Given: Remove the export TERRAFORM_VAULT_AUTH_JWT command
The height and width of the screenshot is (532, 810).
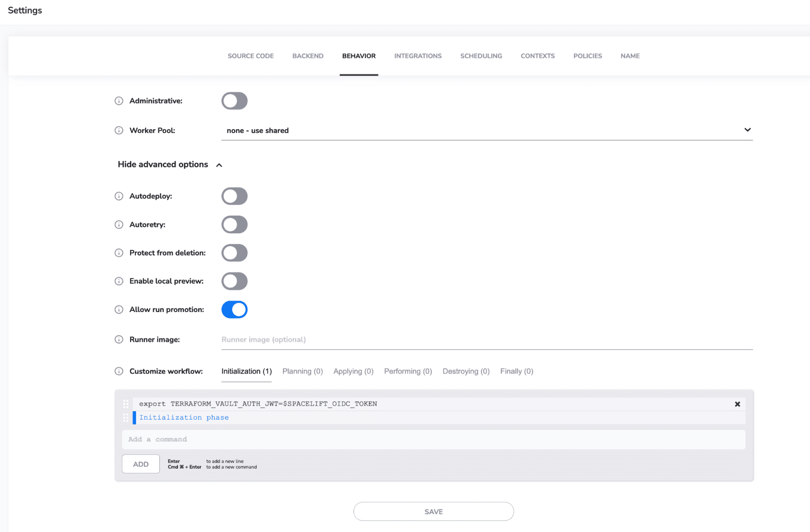Looking at the screenshot, I should click(x=737, y=404).
